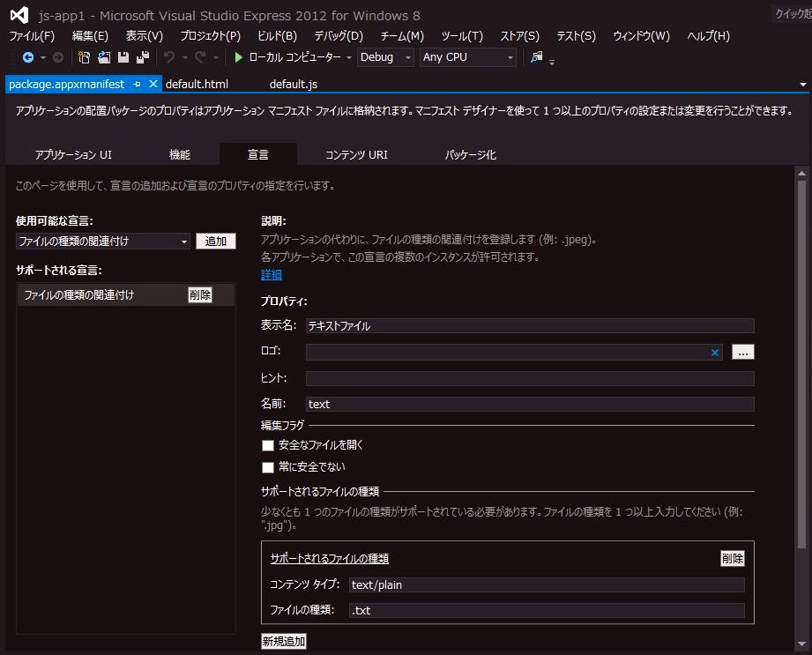Screen dimensions: 812x655
Task: Enable the 常に安全でない checkbox
Action: [x=268, y=467]
